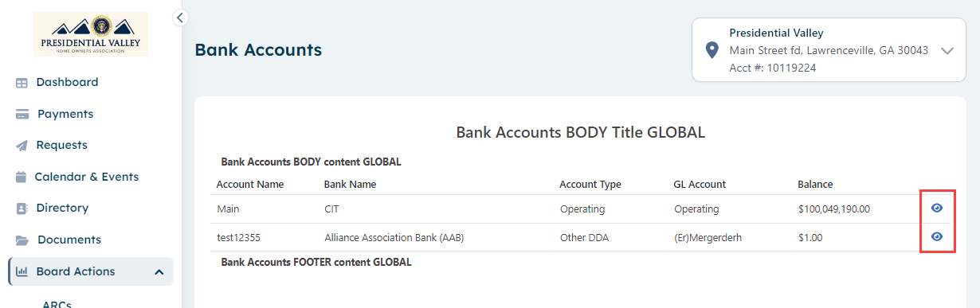Viewport: 980px width, 308px height.
Task: Select the Alliance Association Bank (AAB) row
Action: (x=579, y=237)
